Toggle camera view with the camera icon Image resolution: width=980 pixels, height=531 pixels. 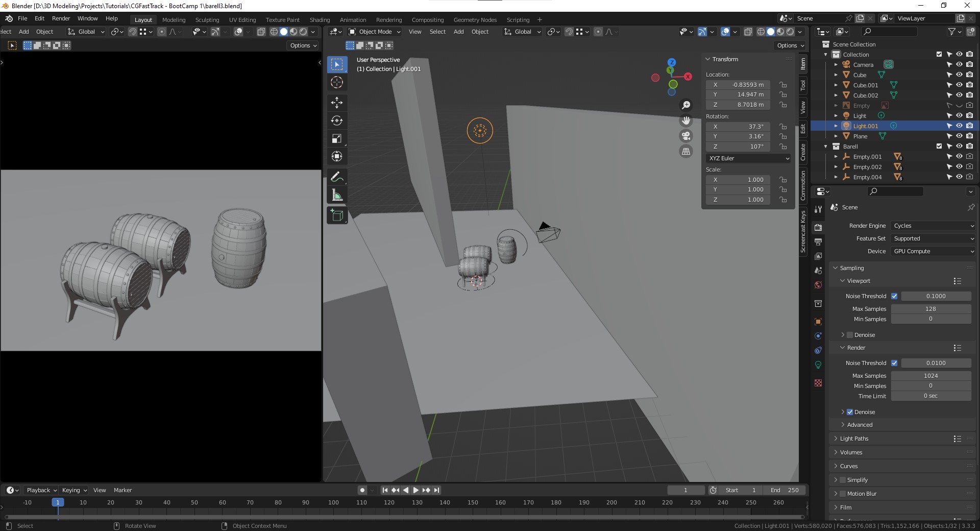coord(686,136)
